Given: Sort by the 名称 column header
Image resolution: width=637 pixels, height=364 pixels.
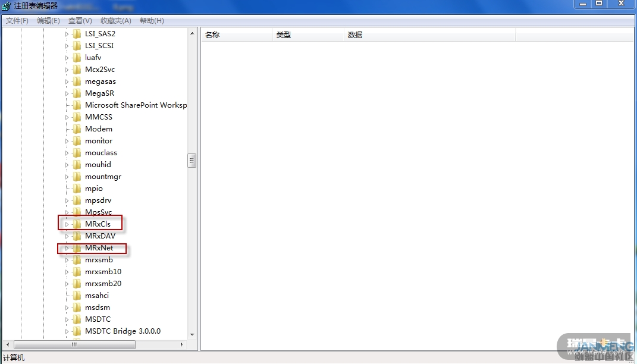Looking at the screenshot, I should (x=237, y=35).
